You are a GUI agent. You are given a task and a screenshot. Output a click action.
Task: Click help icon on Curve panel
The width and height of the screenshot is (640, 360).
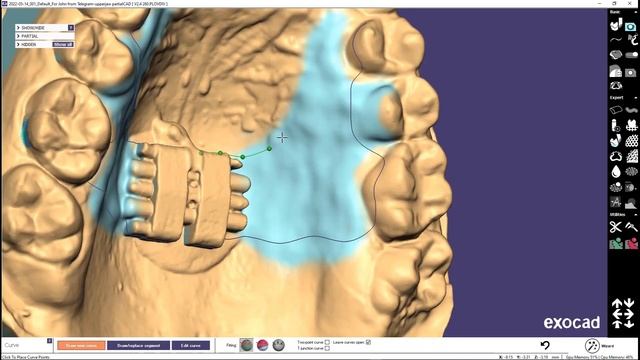49,340
